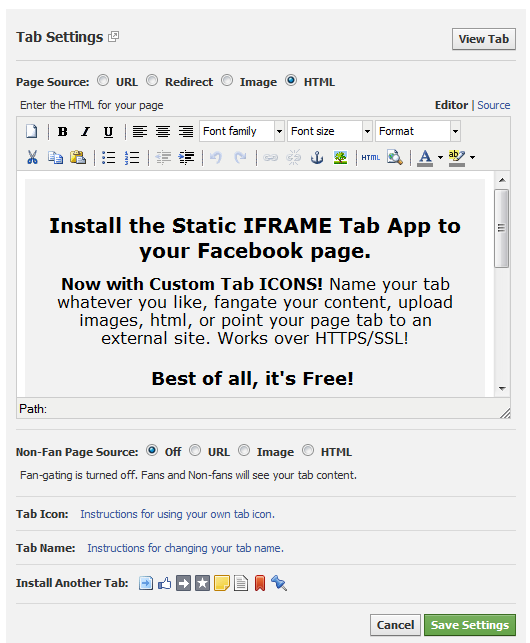Screen dimensions: 530x643
Task: Switch to the Source editor view
Action: [x=493, y=105]
